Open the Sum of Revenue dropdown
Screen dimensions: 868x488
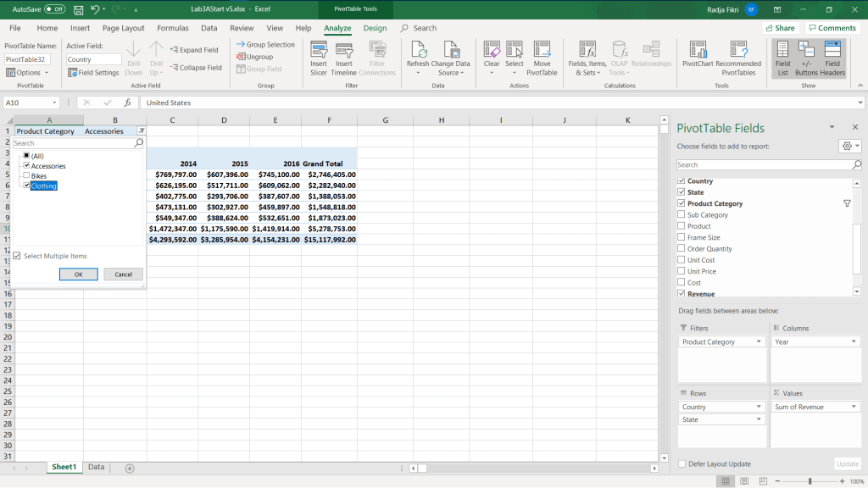tap(854, 408)
